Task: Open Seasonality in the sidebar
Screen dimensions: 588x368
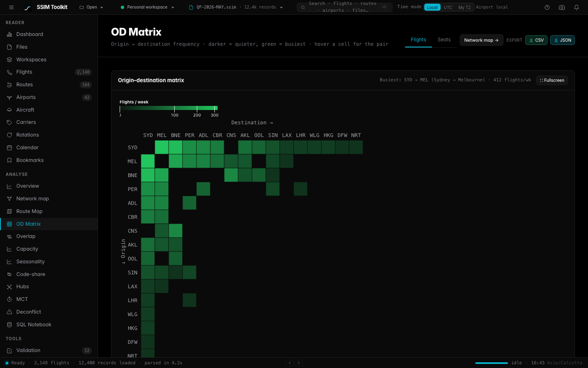Action: point(49,262)
